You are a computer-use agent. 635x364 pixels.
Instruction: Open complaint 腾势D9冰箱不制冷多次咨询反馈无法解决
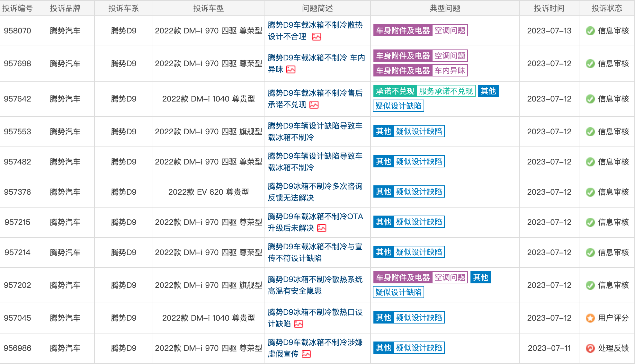tap(315, 192)
